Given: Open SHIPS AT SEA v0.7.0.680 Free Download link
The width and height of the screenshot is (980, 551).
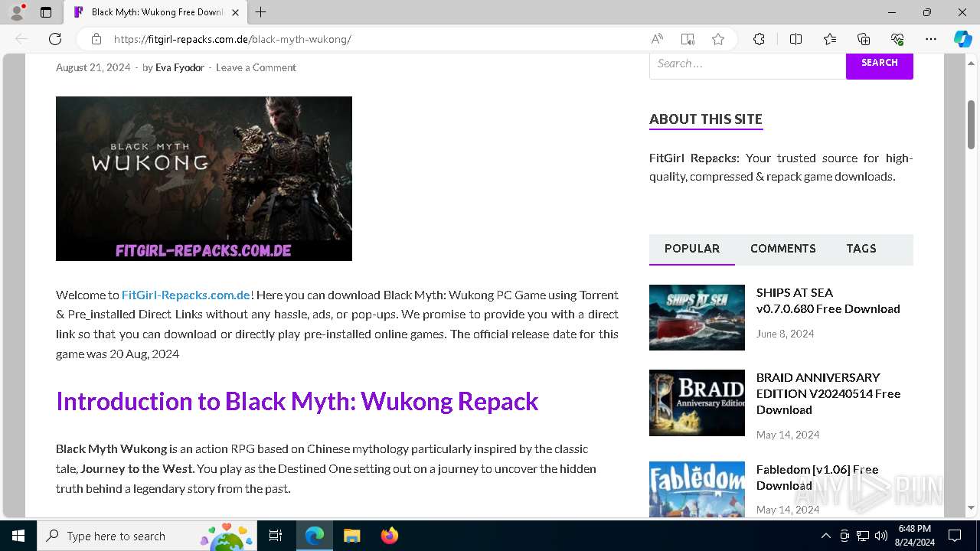Looking at the screenshot, I should click(x=828, y=301).
